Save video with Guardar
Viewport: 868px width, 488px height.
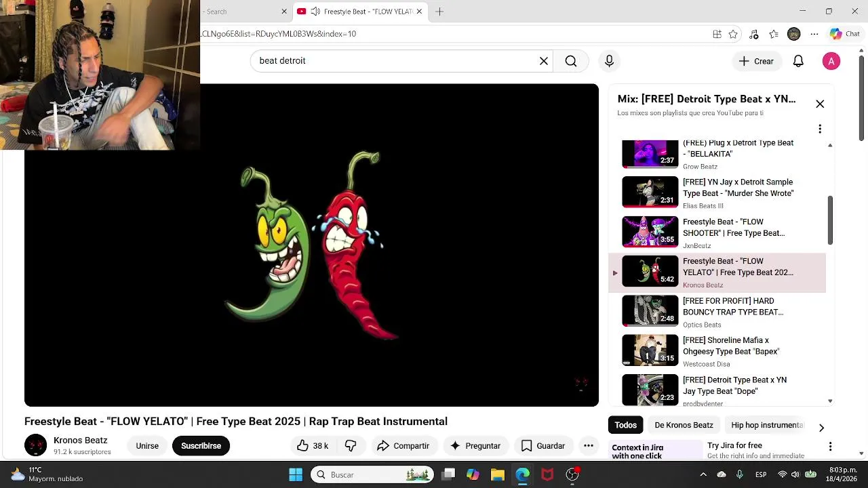coord(542,445)
